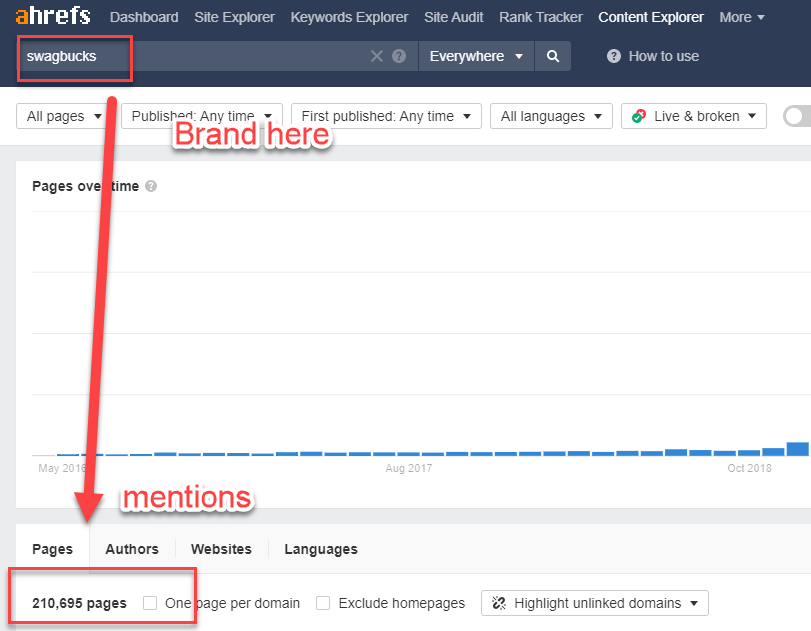Viewport: 811px width, 631px height.
Task: Run the search with the magnifier icon
Action: 552,56
